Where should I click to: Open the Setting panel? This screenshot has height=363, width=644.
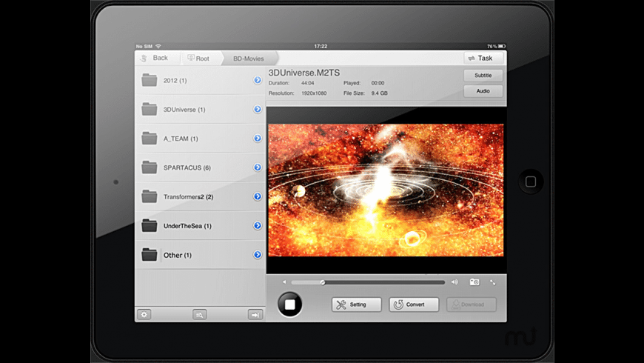357,304
